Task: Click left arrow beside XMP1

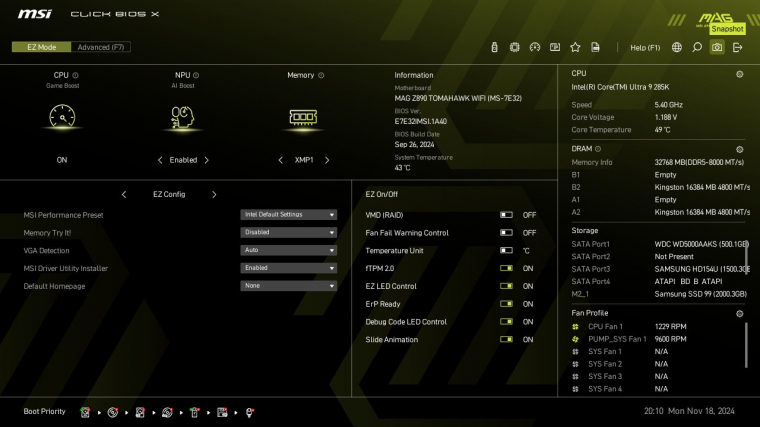Action: (x=281, y=160)
